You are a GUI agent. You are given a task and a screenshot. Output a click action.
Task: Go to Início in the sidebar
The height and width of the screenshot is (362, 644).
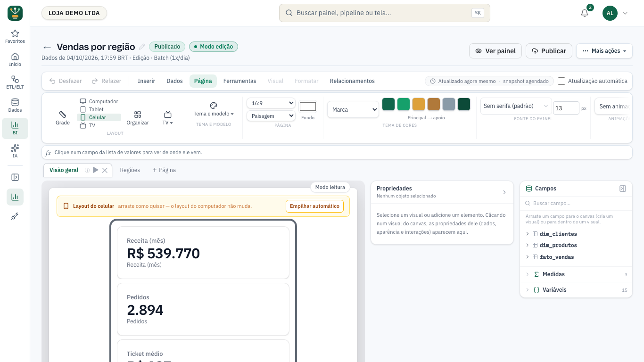[x=15, y=59]
